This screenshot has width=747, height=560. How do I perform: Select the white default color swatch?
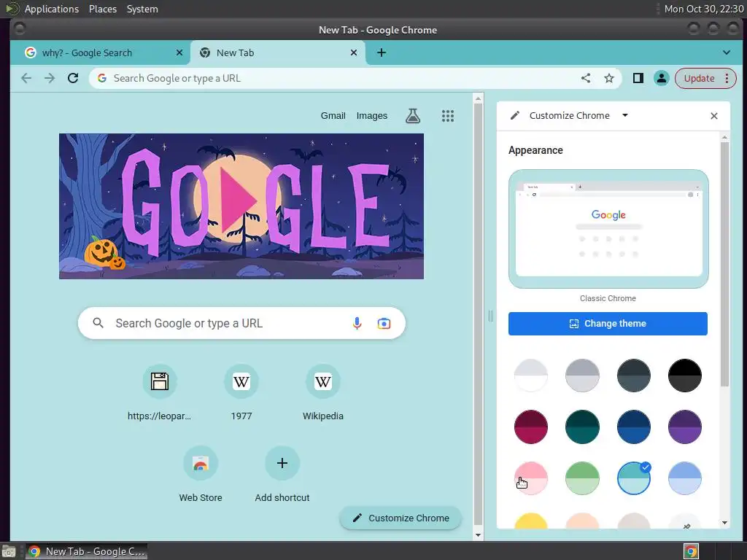(531, 376)
